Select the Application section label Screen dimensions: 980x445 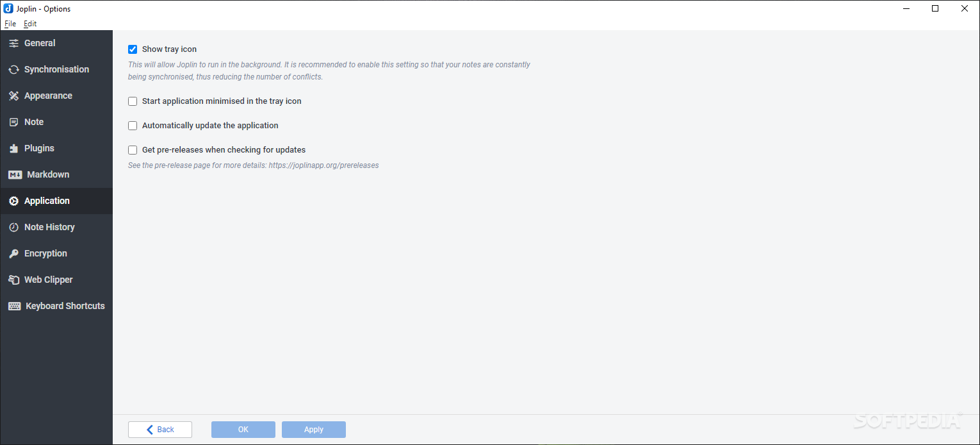tap(47, 201)
